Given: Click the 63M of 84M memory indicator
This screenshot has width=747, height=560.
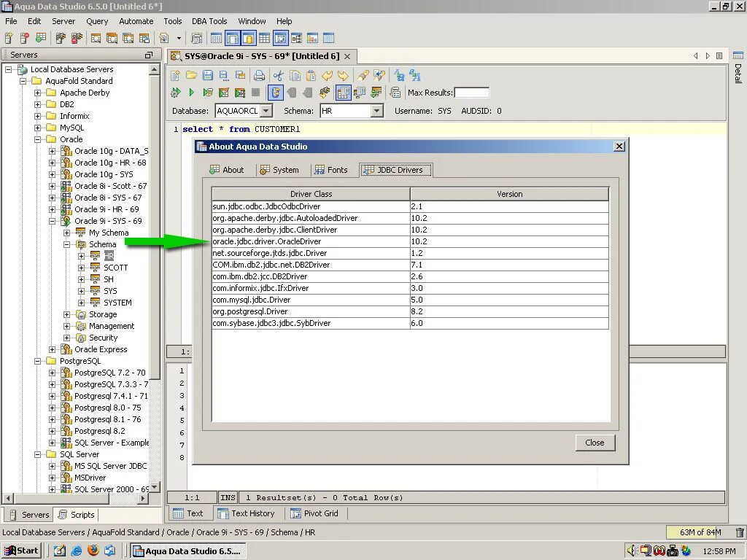Looking at the screenshot, I should [x=700, y=532].
